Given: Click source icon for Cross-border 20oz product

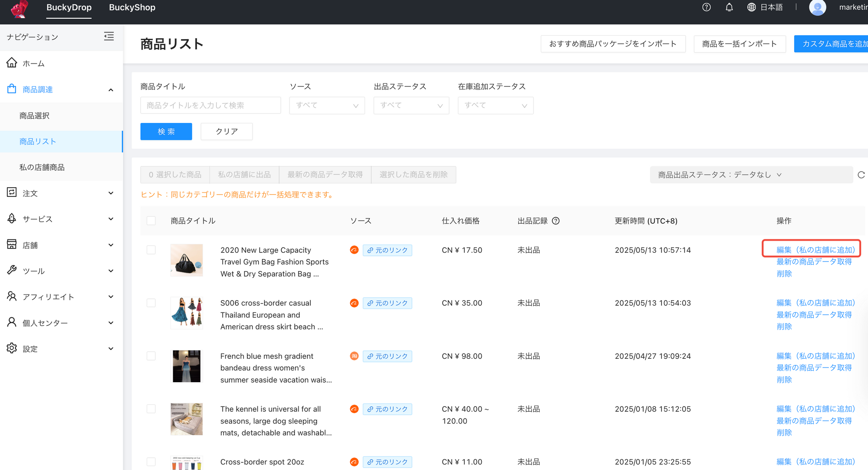Looking at the screenshot, I should (x=354, y=462).
